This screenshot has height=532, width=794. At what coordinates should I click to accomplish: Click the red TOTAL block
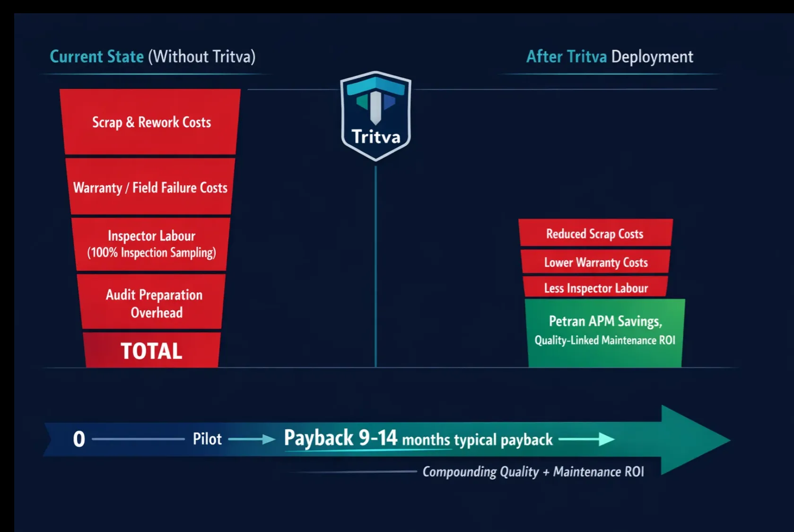click(x=151, y=351)
